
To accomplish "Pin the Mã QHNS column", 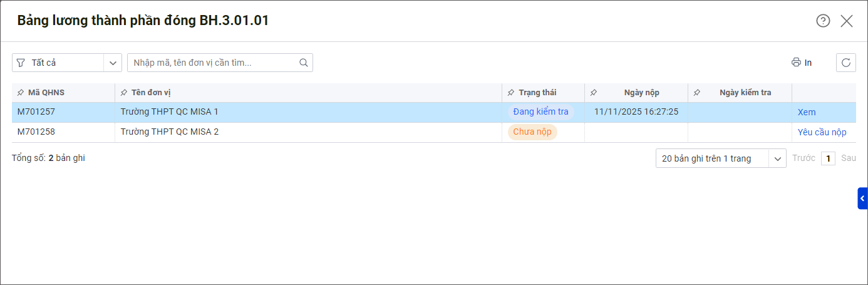I will pos(21,93).
